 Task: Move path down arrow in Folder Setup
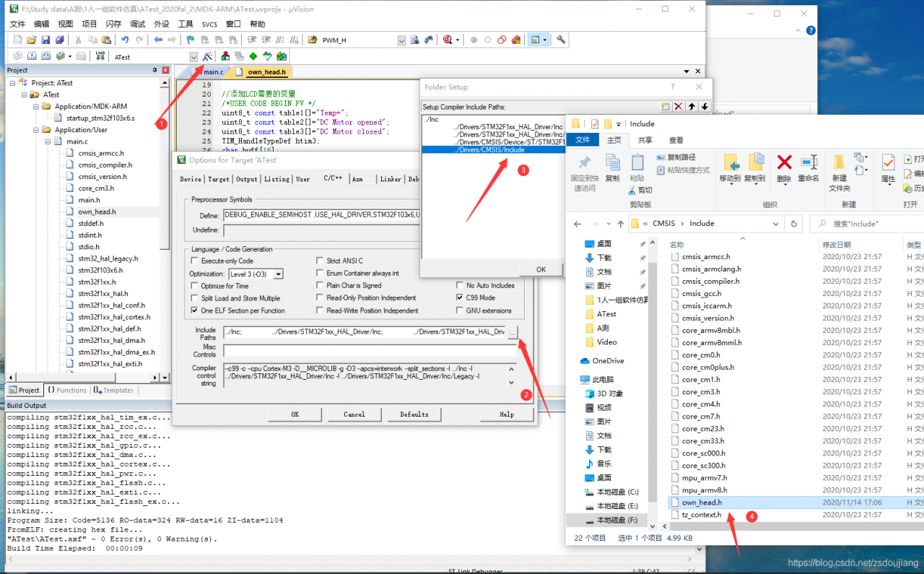pyautogui.click(x=705, y=107)
